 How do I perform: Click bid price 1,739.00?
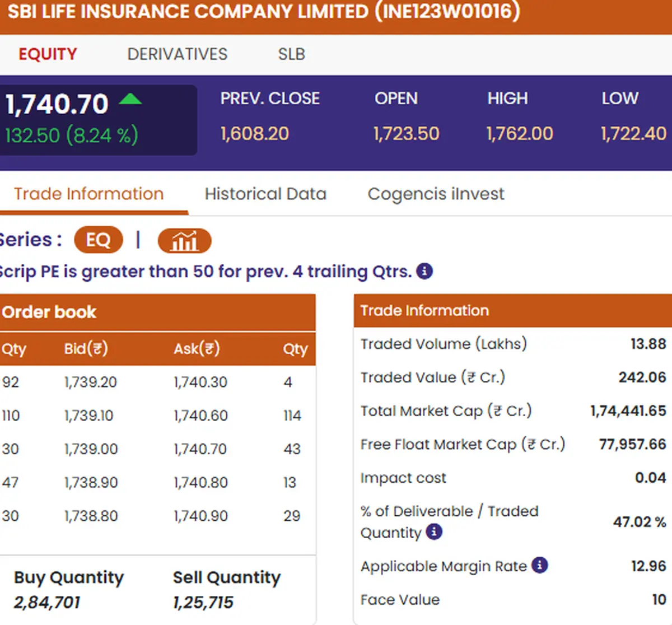[x=91, y=449]
